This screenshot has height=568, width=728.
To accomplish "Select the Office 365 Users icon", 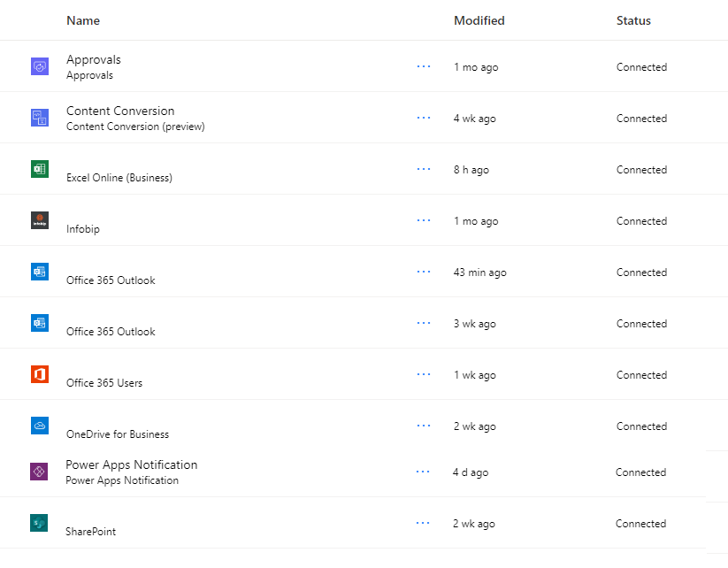I will (39, 374).
